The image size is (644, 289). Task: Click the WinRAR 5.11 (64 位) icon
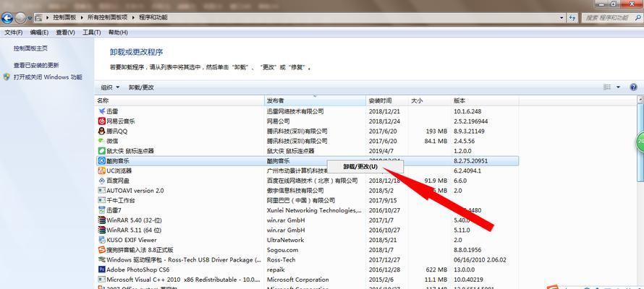click(x=102, y=230)
